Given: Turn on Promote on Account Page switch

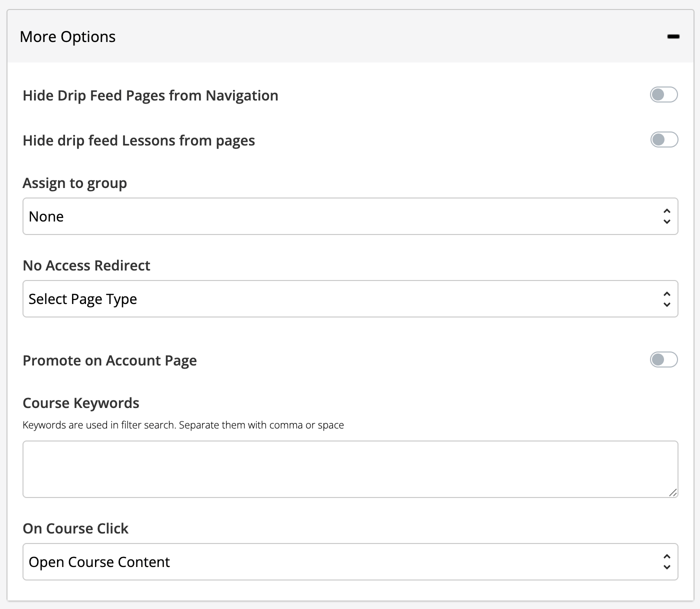Looking at the screenshot, I should (x=663, y=359).
